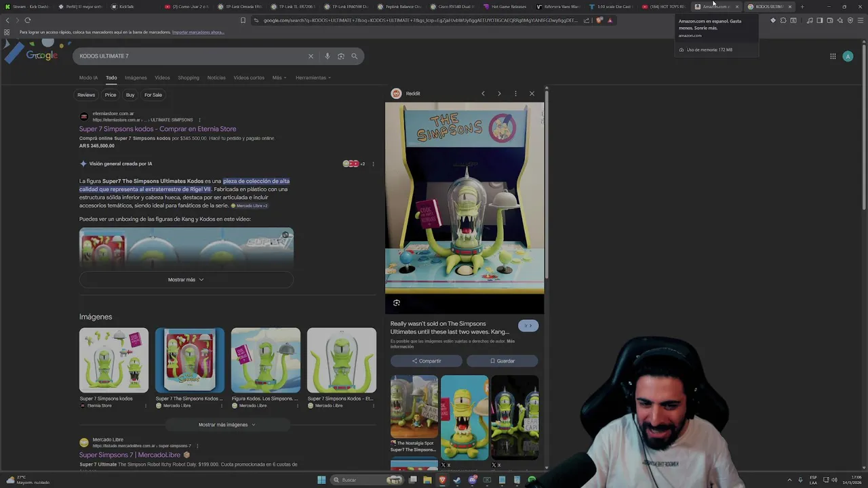The image size is (868, 488).
Task: Open AI overview three-dot options
Action: point(373,163)
